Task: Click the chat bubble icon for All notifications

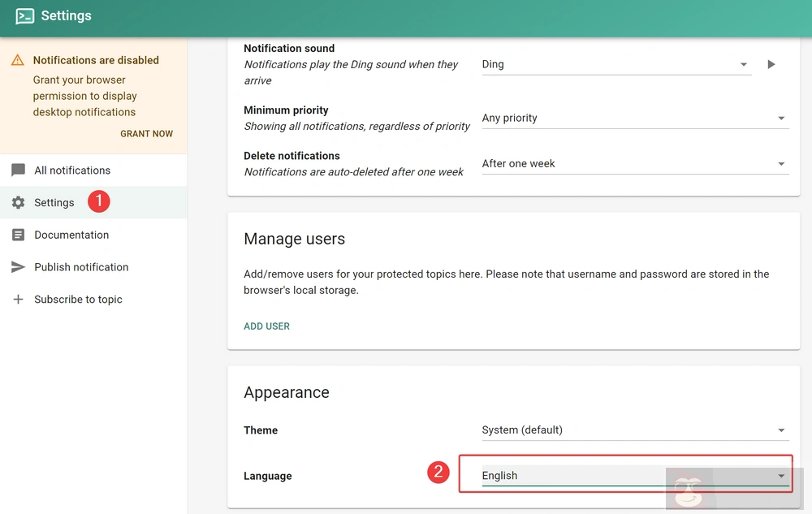Action: click(x=18, y=171)
